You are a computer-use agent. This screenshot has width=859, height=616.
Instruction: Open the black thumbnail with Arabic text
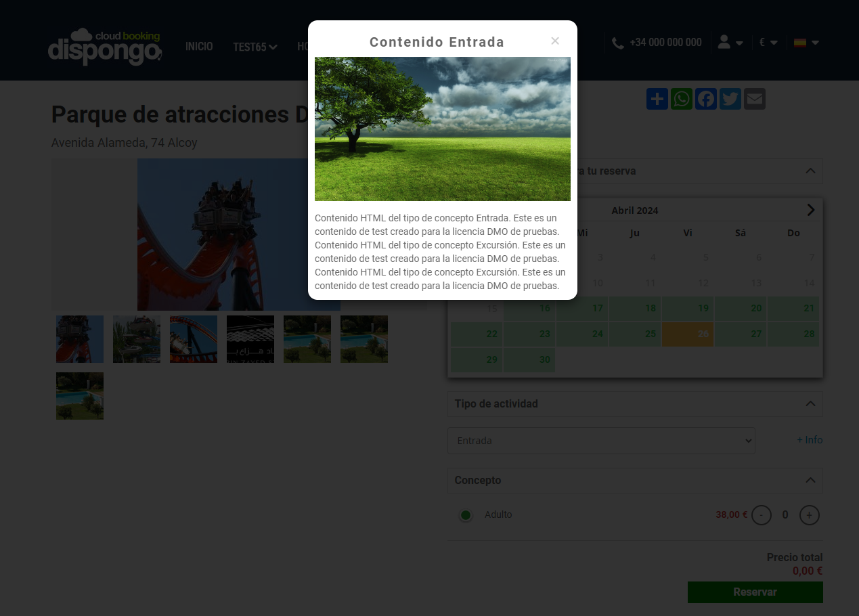250,339
